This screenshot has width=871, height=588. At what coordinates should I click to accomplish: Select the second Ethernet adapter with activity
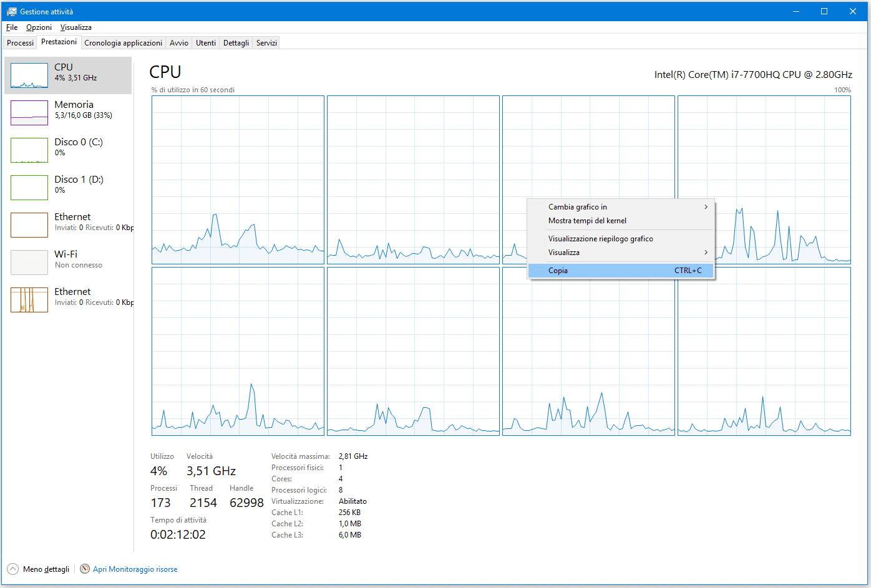29,300
